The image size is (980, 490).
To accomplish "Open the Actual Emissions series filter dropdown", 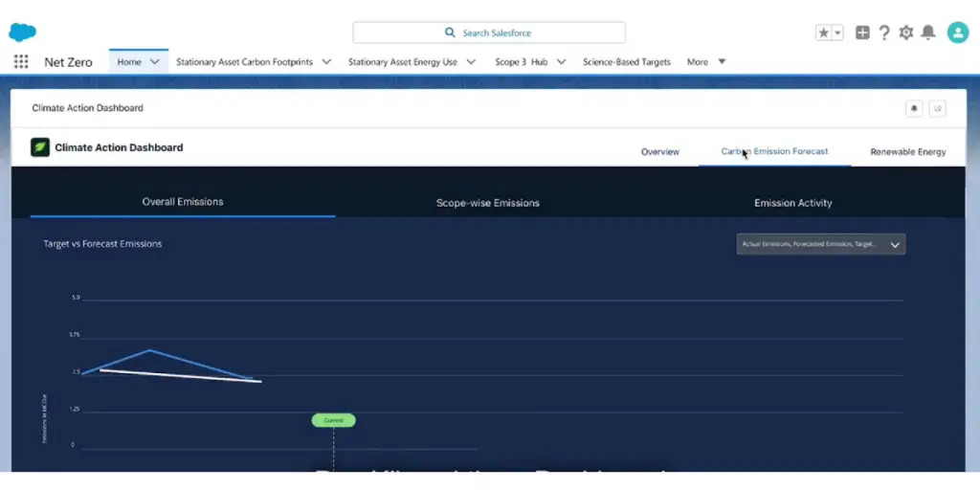I will coord(820,244).
